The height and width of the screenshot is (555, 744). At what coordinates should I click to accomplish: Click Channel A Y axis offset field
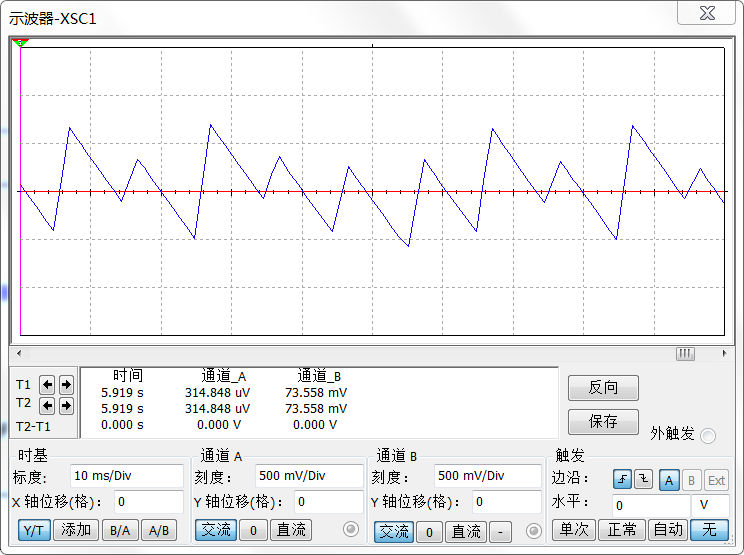tap(329, 502)
